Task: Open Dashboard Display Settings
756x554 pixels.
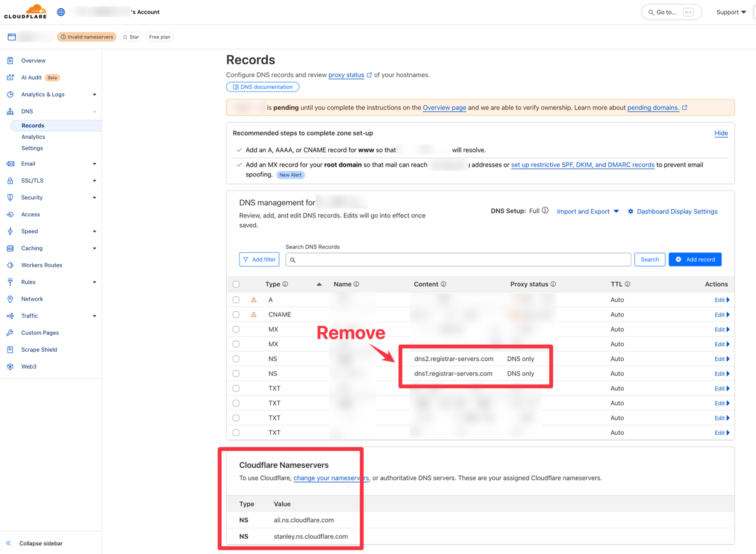Action: [x=672, y=211]
